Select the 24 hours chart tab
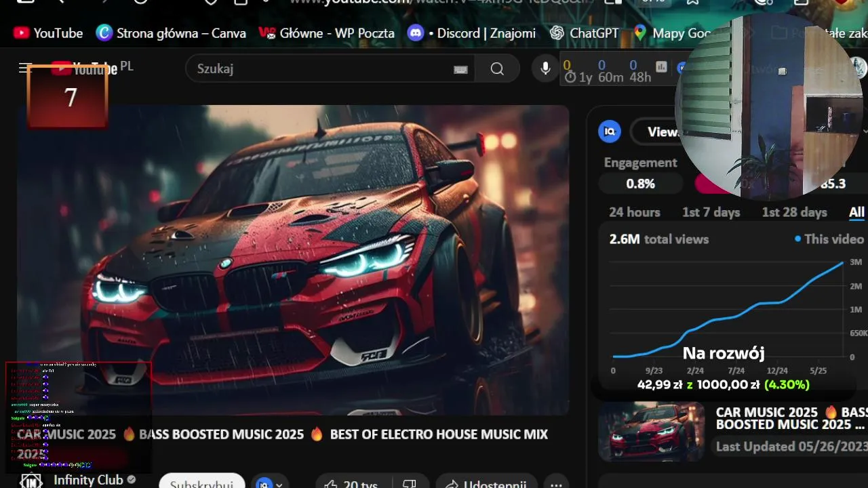The width and height of the screenshot is (868, 488). pos(634,212)
